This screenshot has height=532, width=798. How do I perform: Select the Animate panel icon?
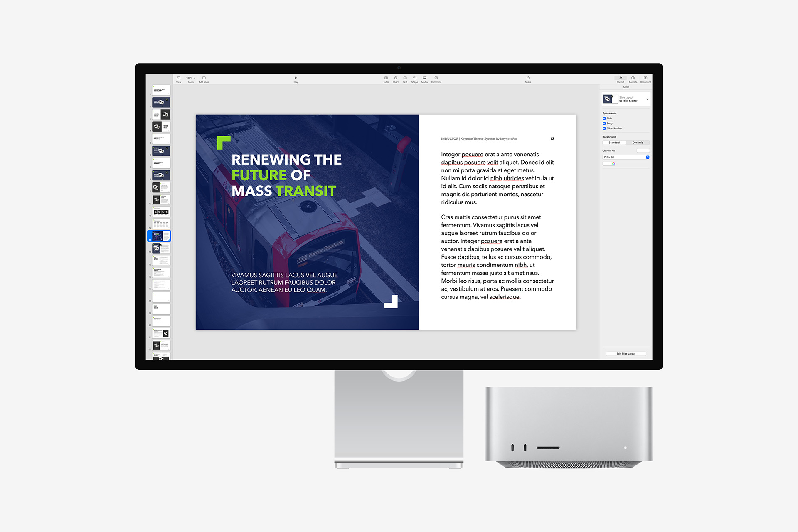click(628, 78)
